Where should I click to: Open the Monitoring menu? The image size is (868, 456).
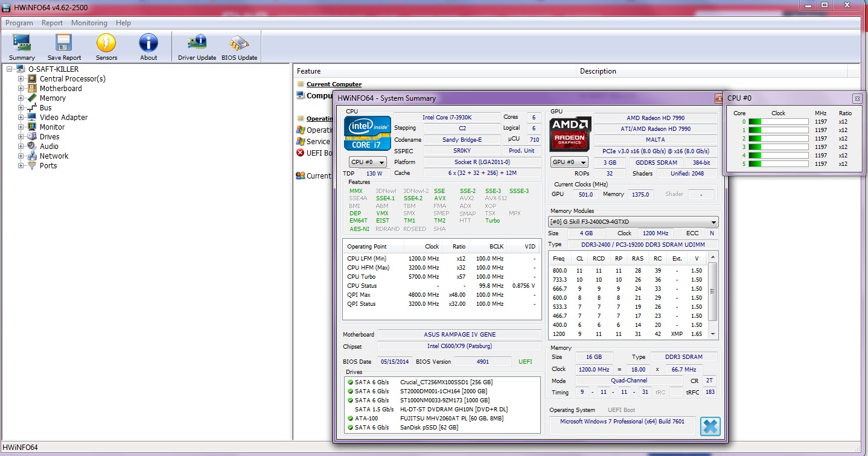coord(89,23)
